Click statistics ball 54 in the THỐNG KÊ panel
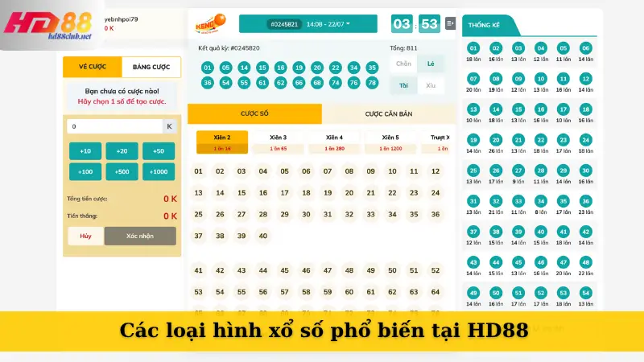This screenshot has width=644, height=362. click(x=586, y=293)
